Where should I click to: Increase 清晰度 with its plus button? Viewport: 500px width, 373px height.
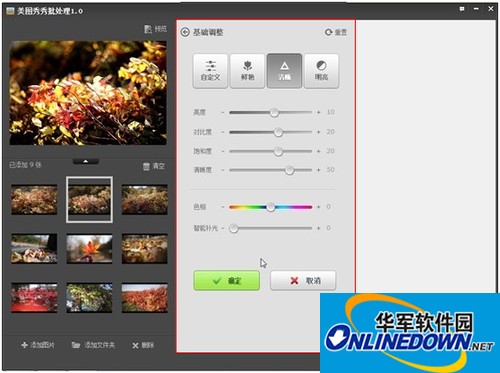319,170
